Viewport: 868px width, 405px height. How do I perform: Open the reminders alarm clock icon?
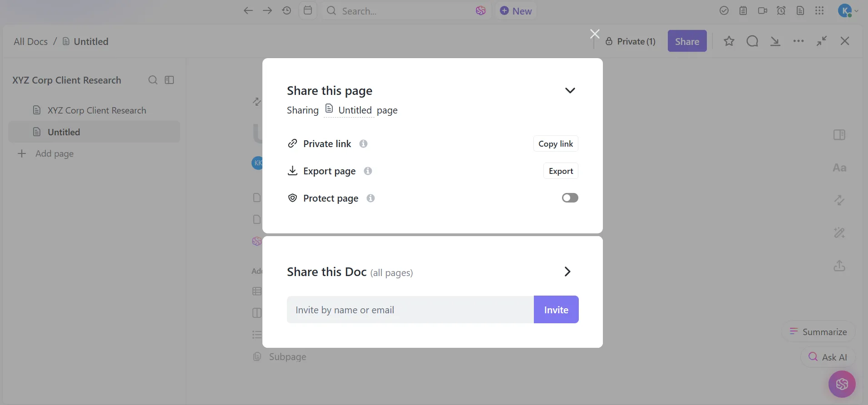[x=781, y=11]
